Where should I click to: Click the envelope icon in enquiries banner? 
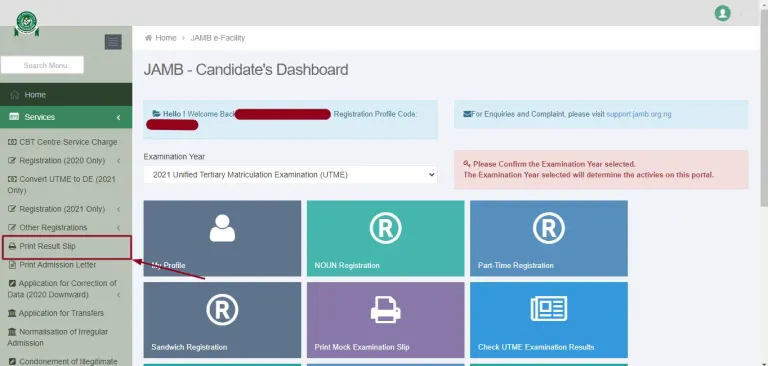(467, 114)
